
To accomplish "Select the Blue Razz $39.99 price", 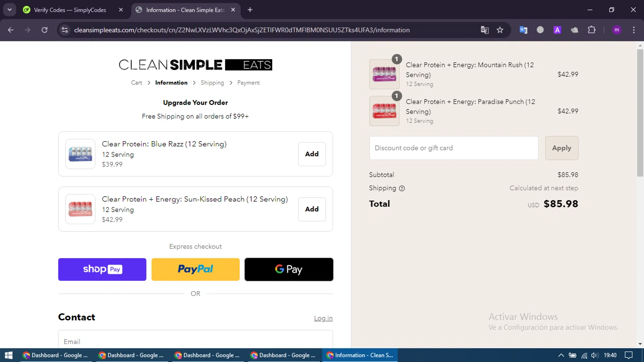I will click(x=112, y=164).
